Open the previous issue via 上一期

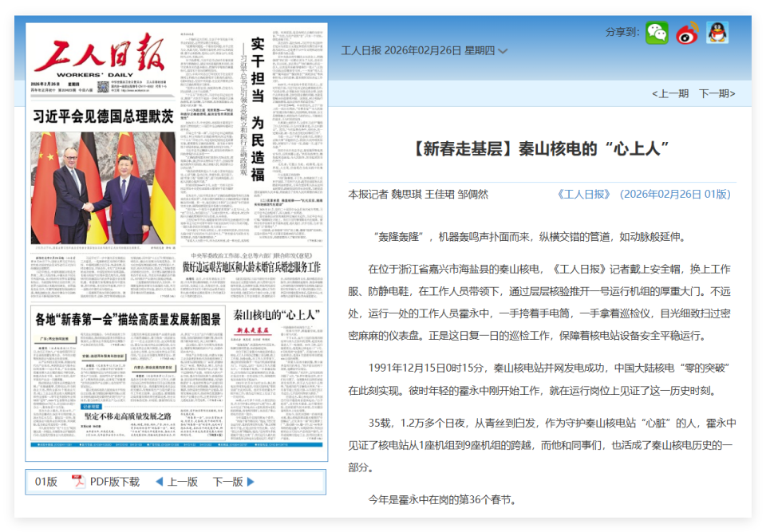674,93
